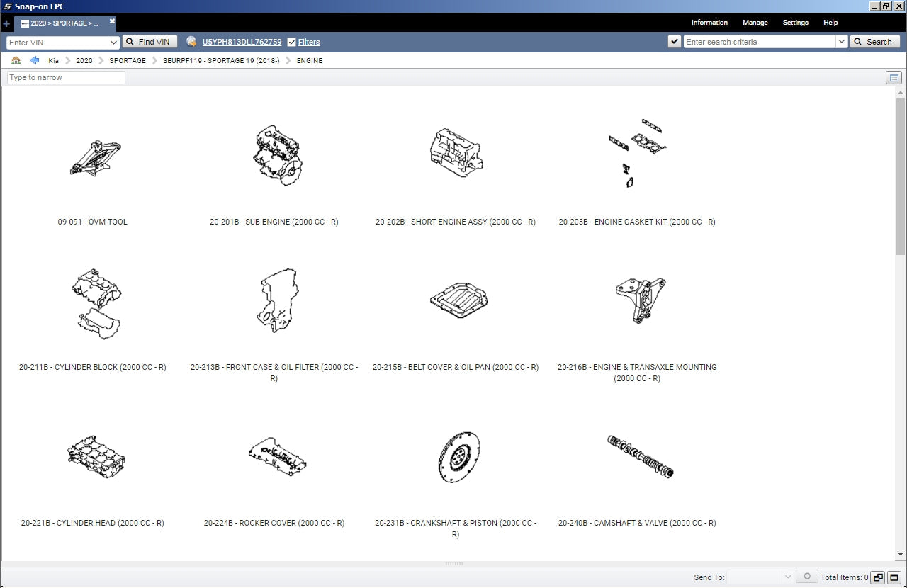Click the maximize panel icon in status bar
The width and height of the screenshot is (907, 588).
(894, 577)
